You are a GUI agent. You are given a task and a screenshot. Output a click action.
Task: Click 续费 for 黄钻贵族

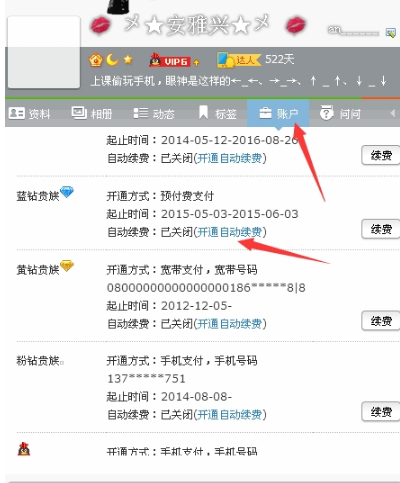pos(381,321)
